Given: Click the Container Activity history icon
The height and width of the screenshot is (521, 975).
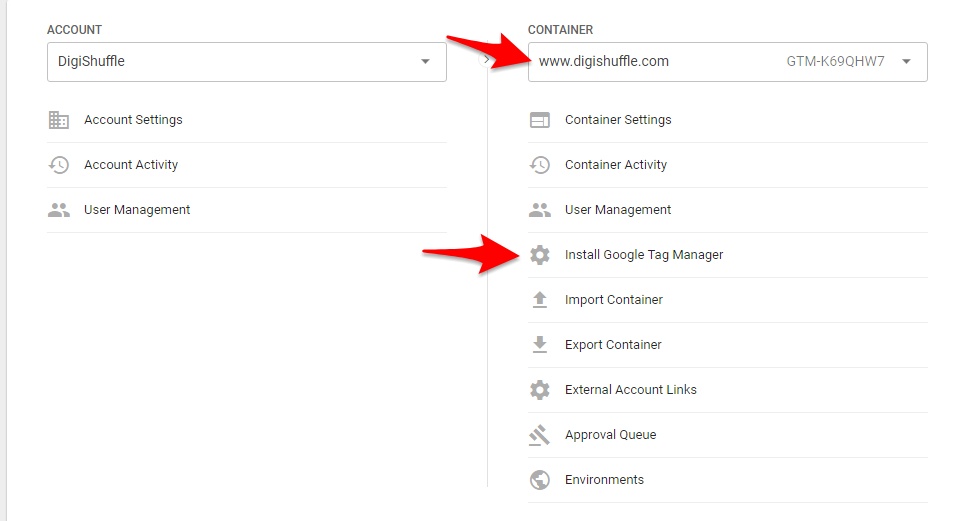Looking at the screenshot, I should 540,165.
